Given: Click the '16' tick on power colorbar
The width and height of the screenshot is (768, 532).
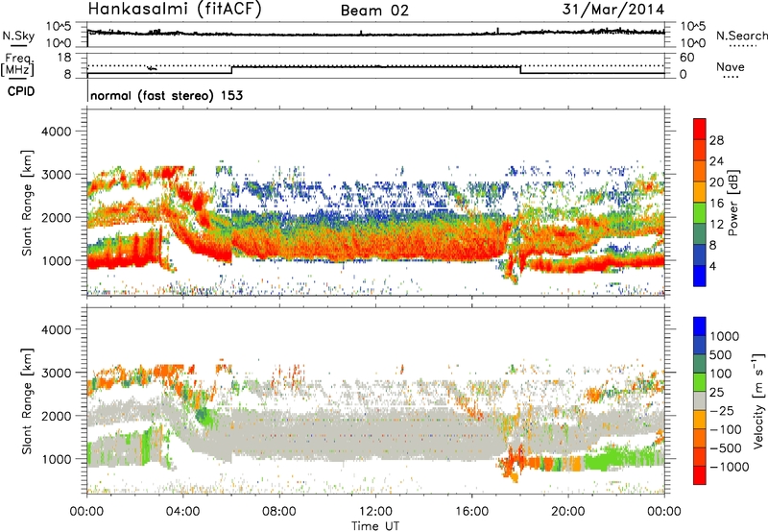Looking at the screenshot, I should click(x=716, y=204).
